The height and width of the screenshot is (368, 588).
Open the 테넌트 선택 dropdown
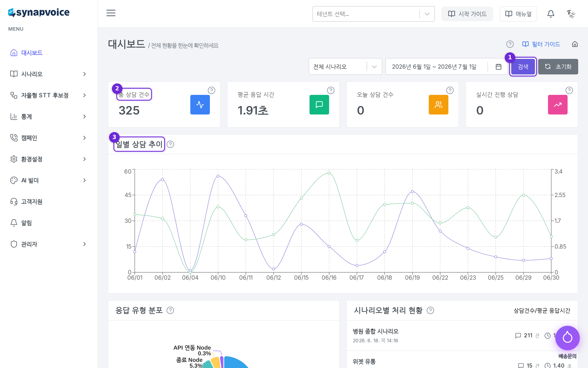[x=373, y=14]
